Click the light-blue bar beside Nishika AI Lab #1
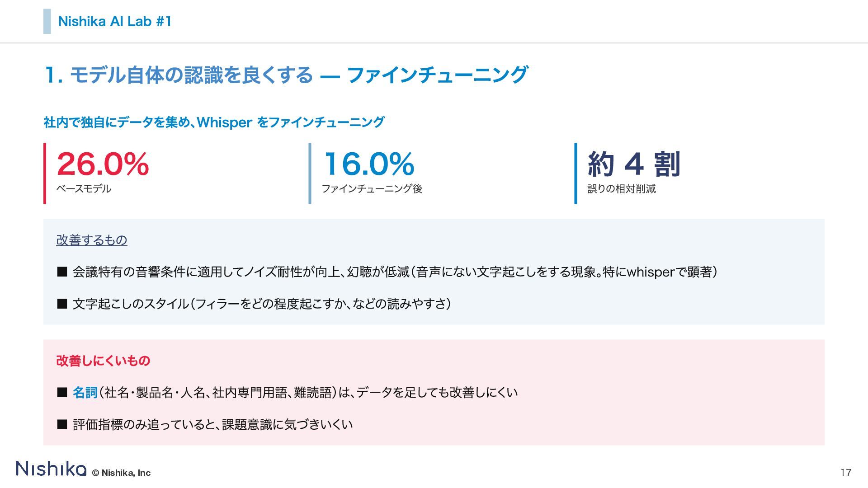 click(47, 21)
